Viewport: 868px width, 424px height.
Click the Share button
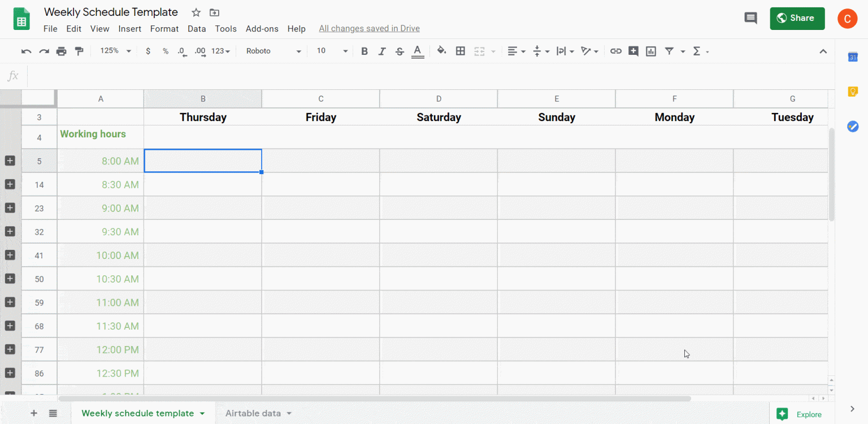coord(797,18)
